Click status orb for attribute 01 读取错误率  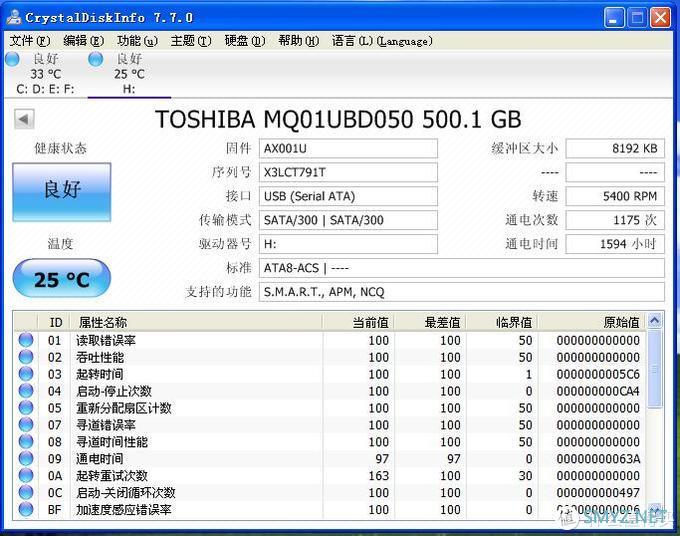click(26, 340)
